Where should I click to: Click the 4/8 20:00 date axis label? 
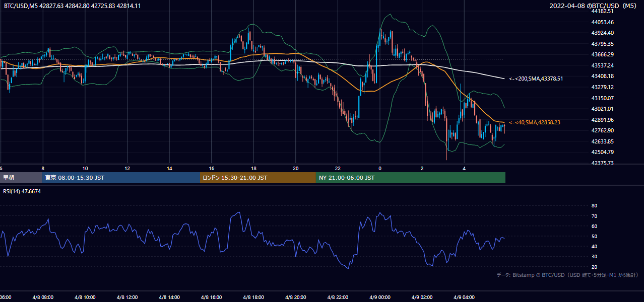296,297
